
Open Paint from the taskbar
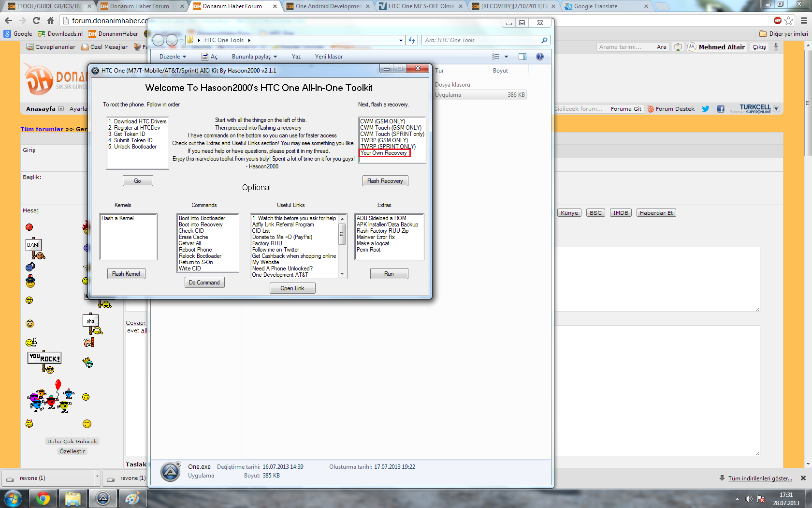tap(132, 498)
